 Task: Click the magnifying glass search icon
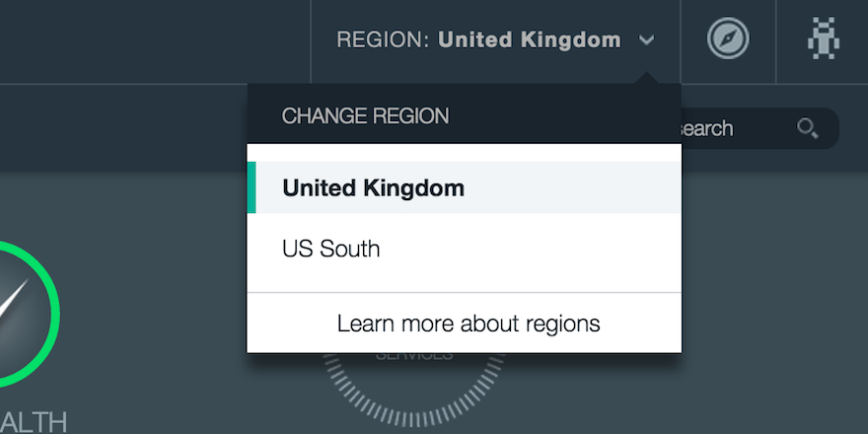(x=808, y=128)
